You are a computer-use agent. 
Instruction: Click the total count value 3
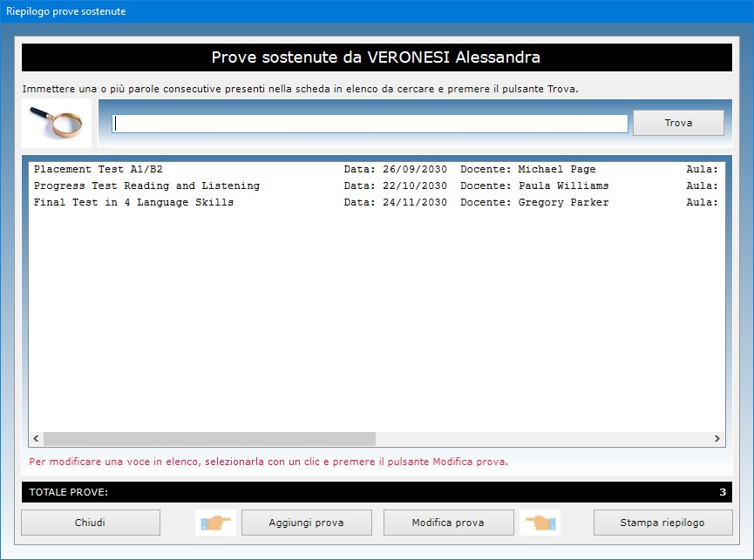pyautogui.click(x=723, y=492)
